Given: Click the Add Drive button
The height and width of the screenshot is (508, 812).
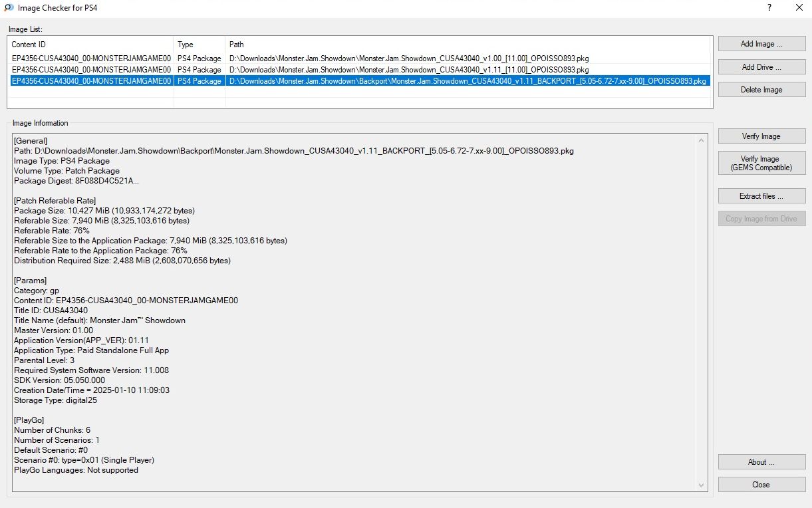Looking at the screenshot, I should pyautogui.click(x=761, y=67).
